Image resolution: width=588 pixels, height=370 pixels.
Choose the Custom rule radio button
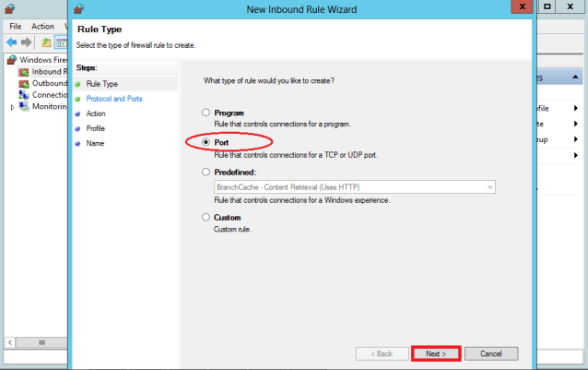206,218
